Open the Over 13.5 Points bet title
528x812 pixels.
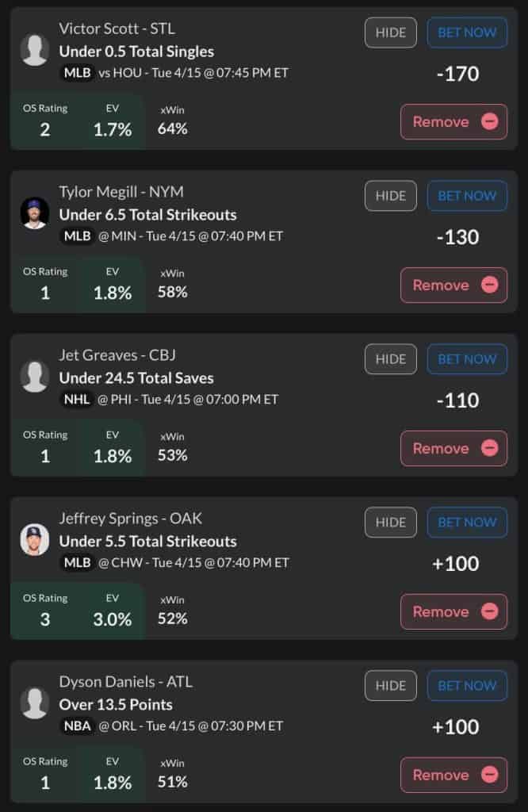(x=116, y=704)
